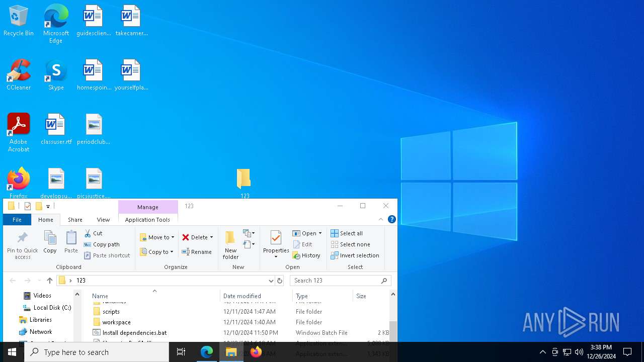The image size is (644, 362).
Task: Click the Paste clipboard icon
Action: click(x=71, y=242)
